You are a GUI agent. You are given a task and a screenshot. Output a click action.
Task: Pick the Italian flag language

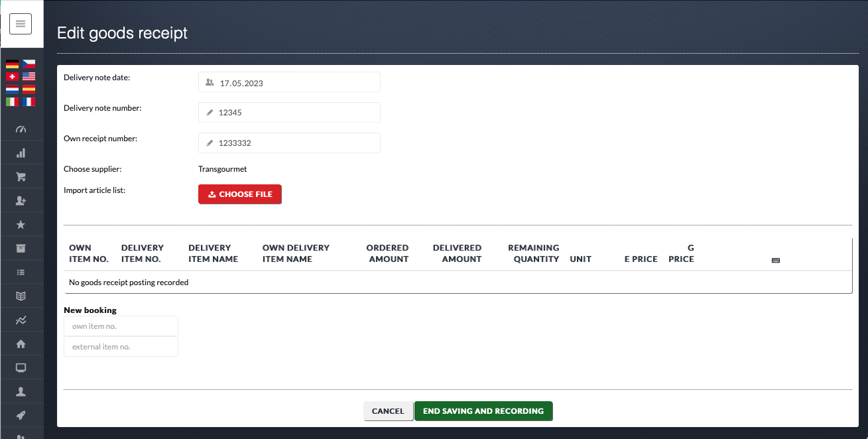pos(12,102)
